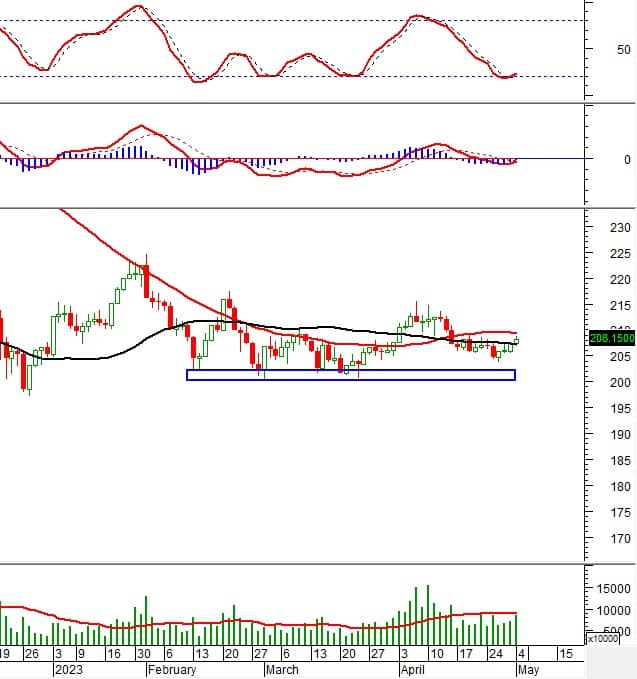
Task: Click the May month label
Action: [528, 670]
